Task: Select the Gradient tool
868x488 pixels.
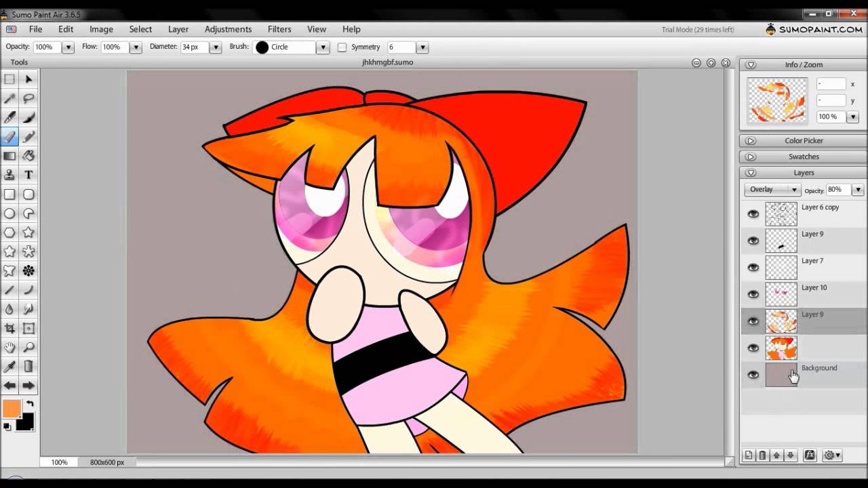Action: pyautogui.click(x=9, y=156)
